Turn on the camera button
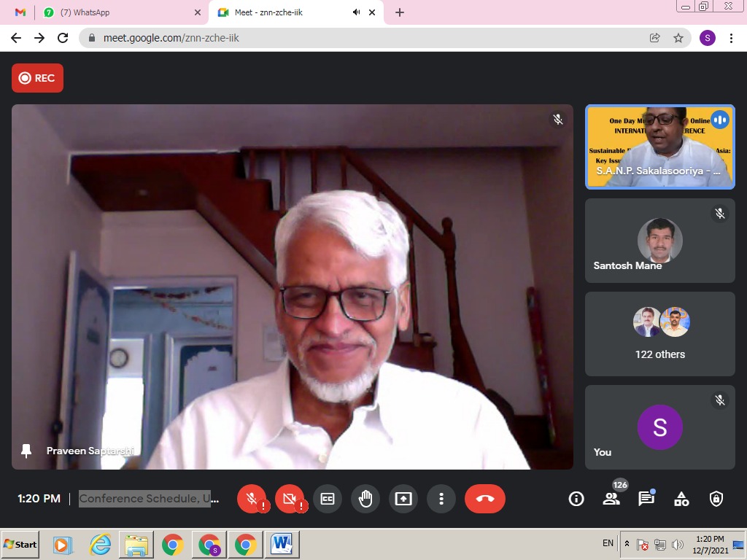This screenshot has width=747, height=560. pyautogui.click(x=290, y=499)
